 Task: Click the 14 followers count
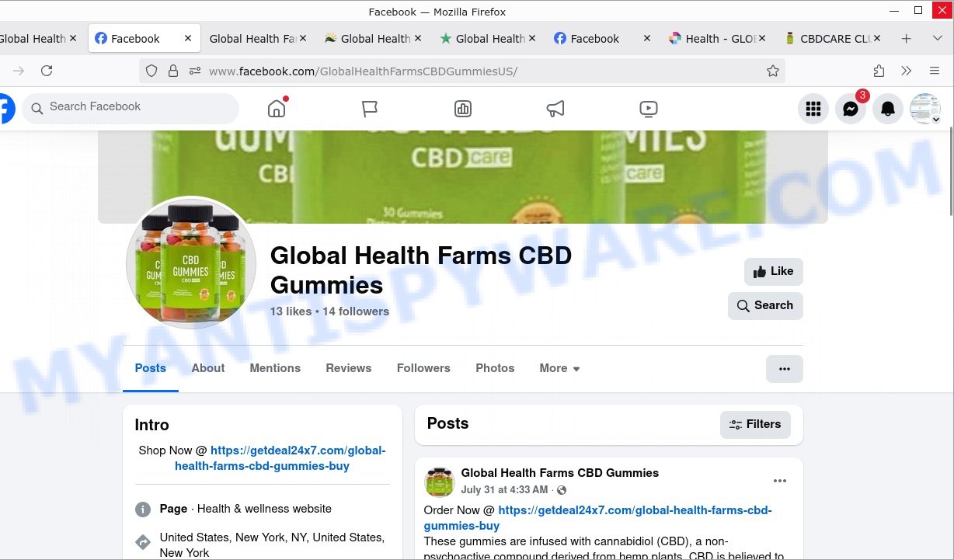point(356,311)
